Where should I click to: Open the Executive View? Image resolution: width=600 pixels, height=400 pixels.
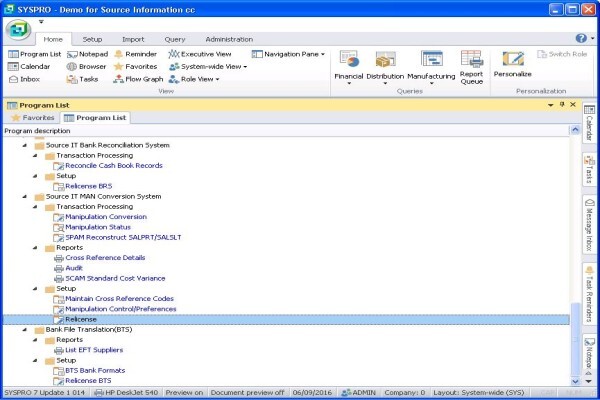pos(200,54)
